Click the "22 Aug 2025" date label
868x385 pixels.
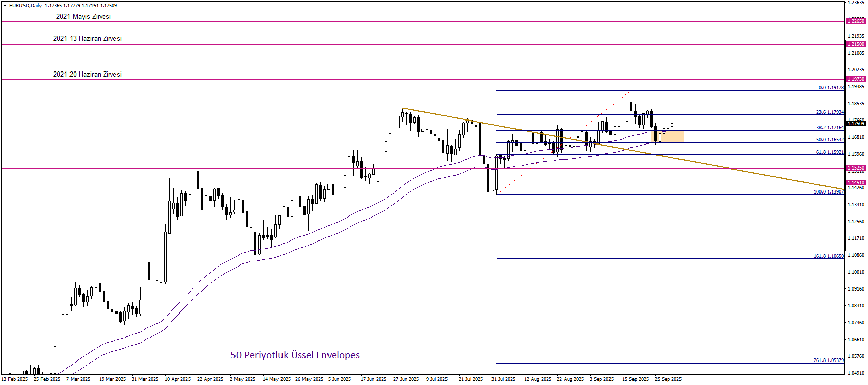coord(570,379)
